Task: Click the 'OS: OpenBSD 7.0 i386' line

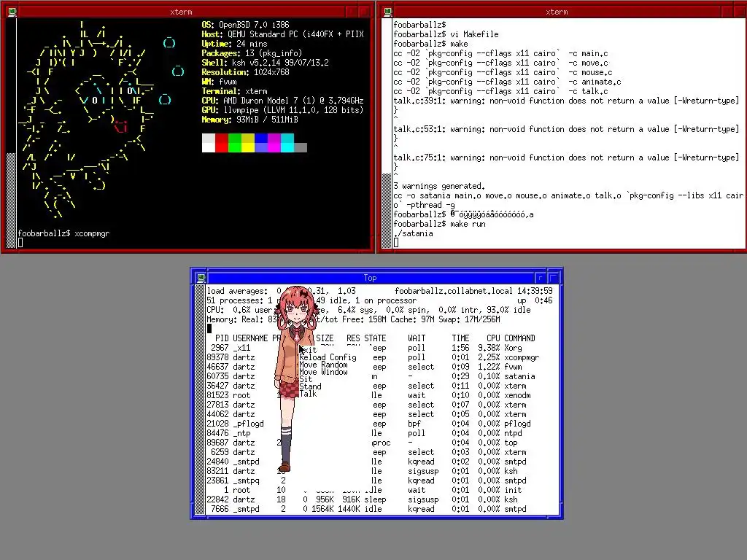Action: click(245, 25)
